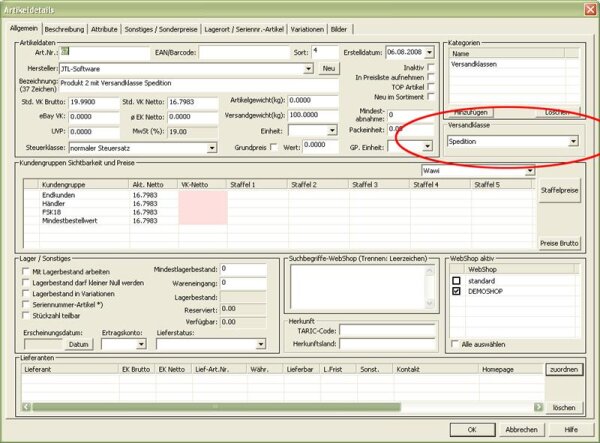Click the pink VK-Netto cell area
This screenshot has height=443, width=600.
203,208
